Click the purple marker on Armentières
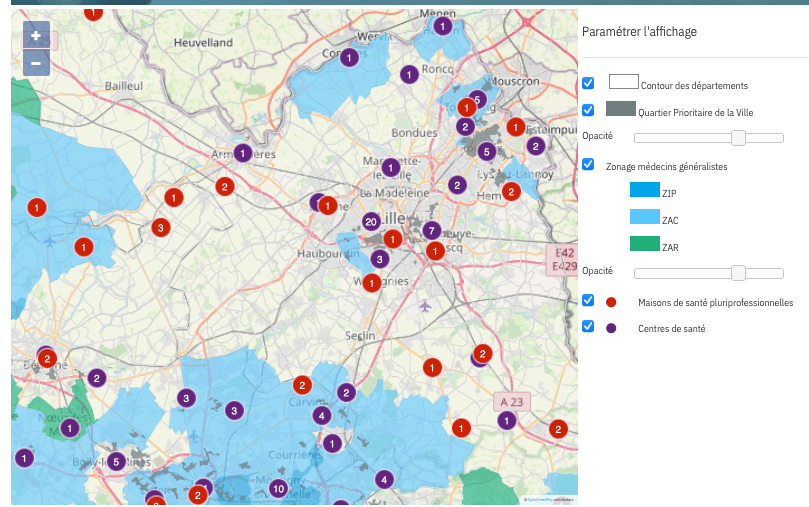This screenshot has width=809, height=507. 243,153
